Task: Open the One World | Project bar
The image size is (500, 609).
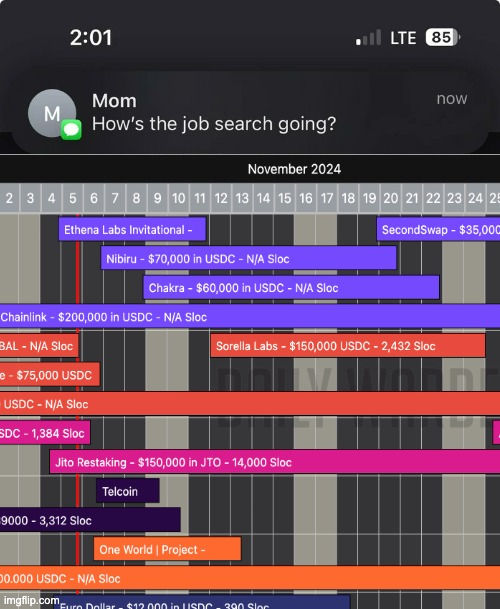Action: [x=167, y=549]
